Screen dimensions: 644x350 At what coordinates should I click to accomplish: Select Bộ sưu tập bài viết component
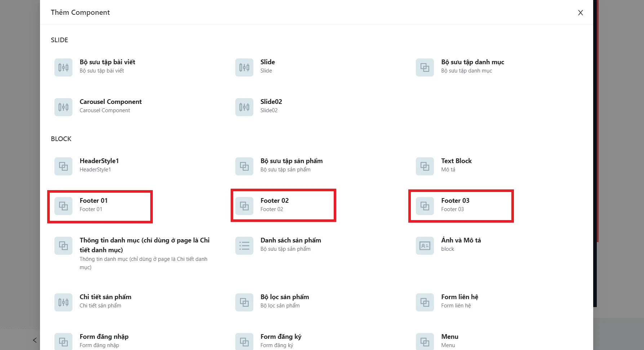(x=107, y=66)
